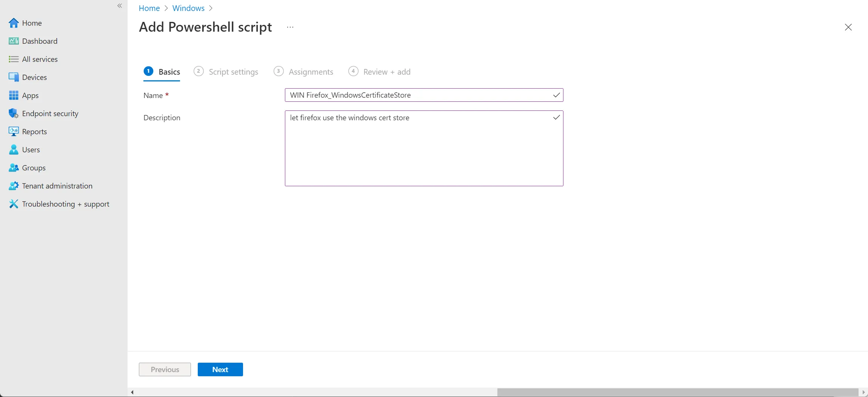This screenshot has height=397, width=868.
Task: Open Dashboard label in navigation menu
Action: (x=40, y=41)
